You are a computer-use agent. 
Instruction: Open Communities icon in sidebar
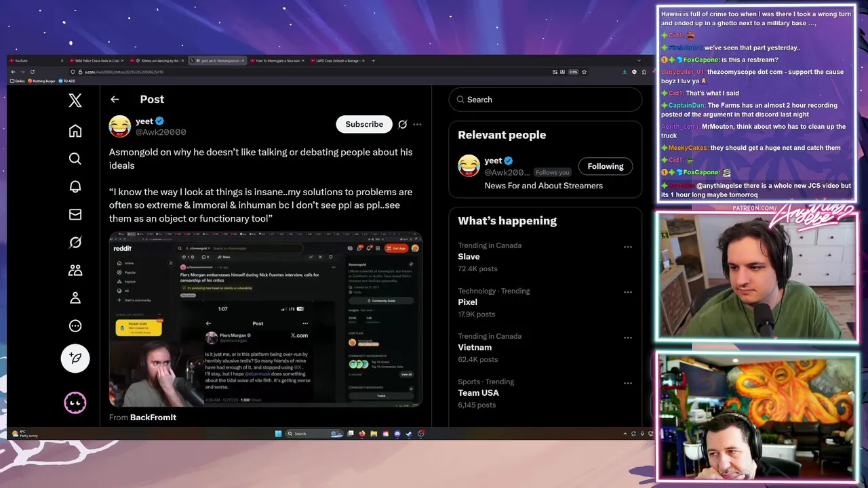[x=75, y=270]
